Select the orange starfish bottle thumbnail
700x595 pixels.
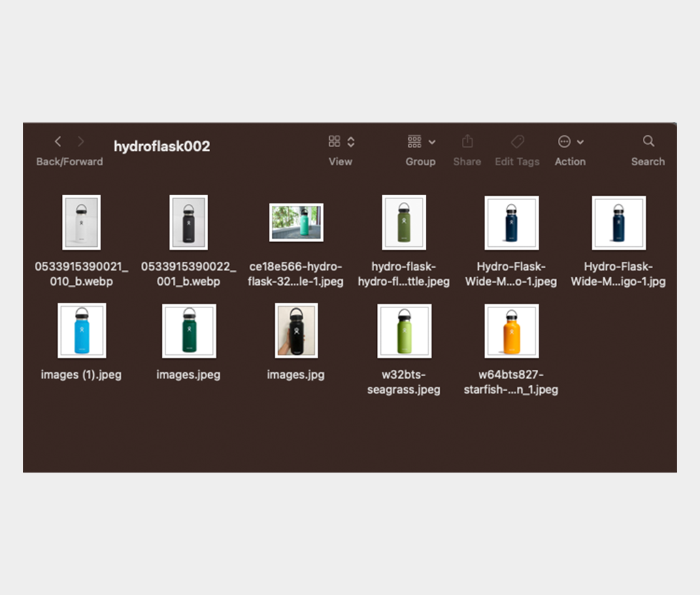tap(512, 330)
